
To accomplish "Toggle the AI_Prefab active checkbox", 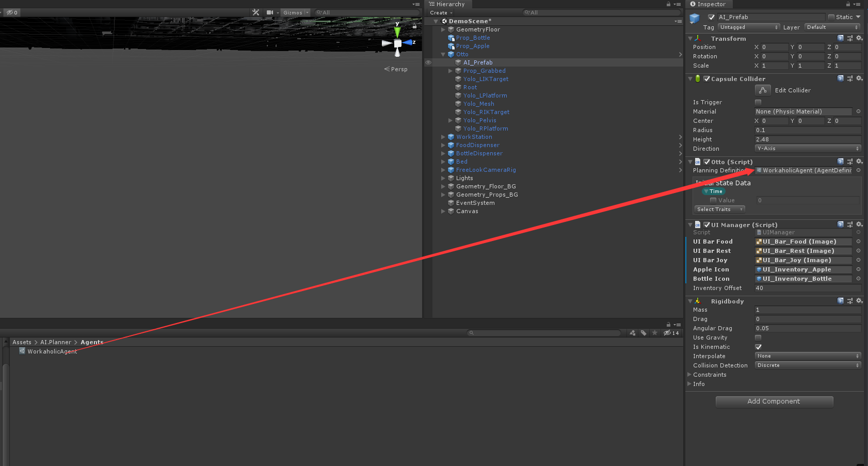I will [x=711, y=17].
